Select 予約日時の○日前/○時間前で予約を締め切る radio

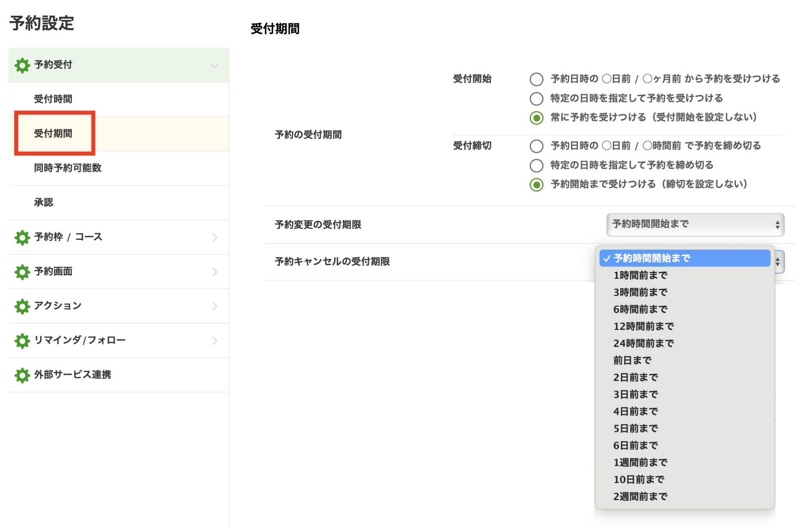coord(536,146)
